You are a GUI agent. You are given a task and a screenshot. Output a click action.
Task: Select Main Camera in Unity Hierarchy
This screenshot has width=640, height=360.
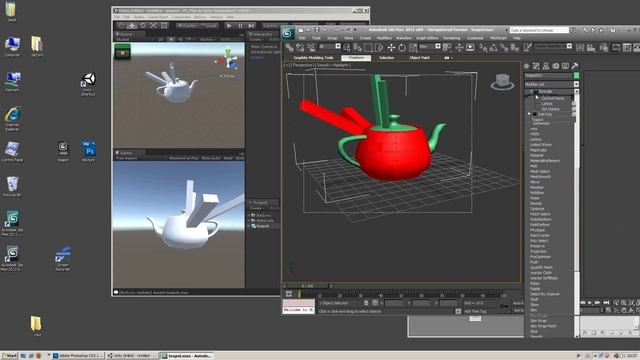point(264,47)
